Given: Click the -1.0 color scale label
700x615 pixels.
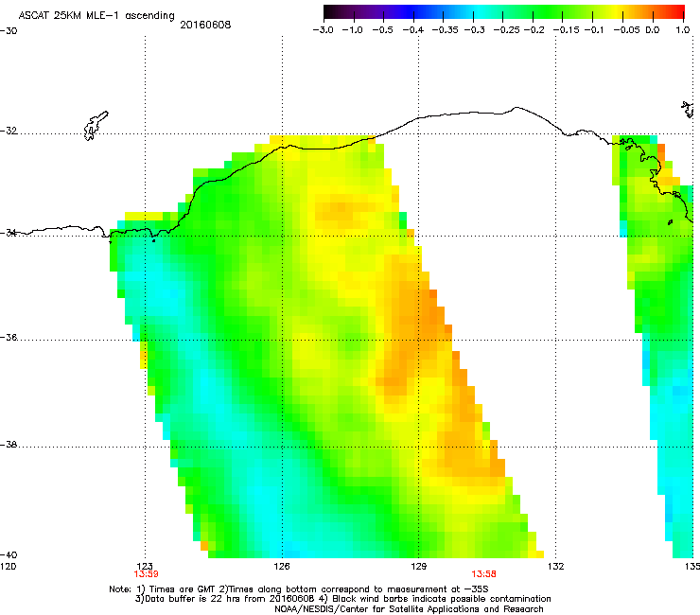Looking at the screenshot, I should 352,30.
